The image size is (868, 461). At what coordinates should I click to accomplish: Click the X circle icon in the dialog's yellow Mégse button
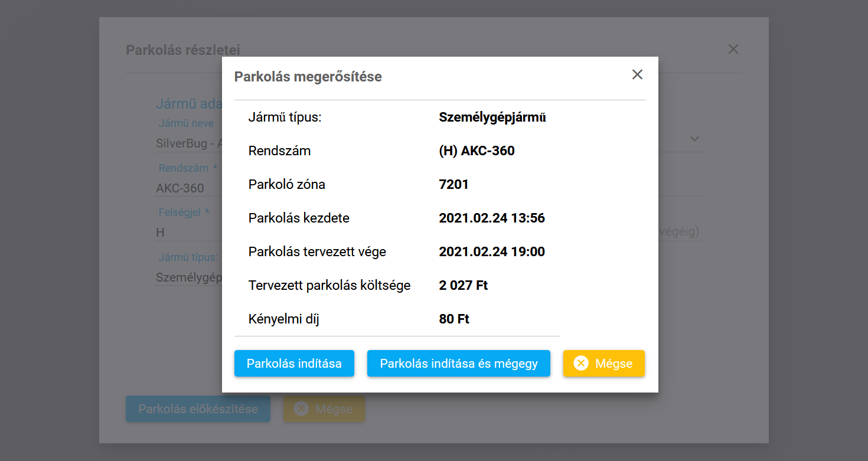point(581,364)
